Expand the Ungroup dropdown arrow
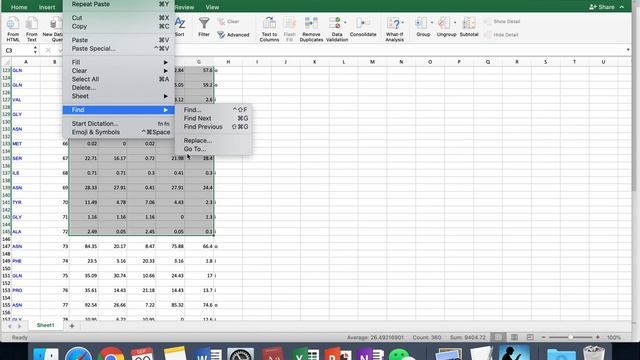The image size is (640, 360). pyautogui.click(x=455, y=22)
